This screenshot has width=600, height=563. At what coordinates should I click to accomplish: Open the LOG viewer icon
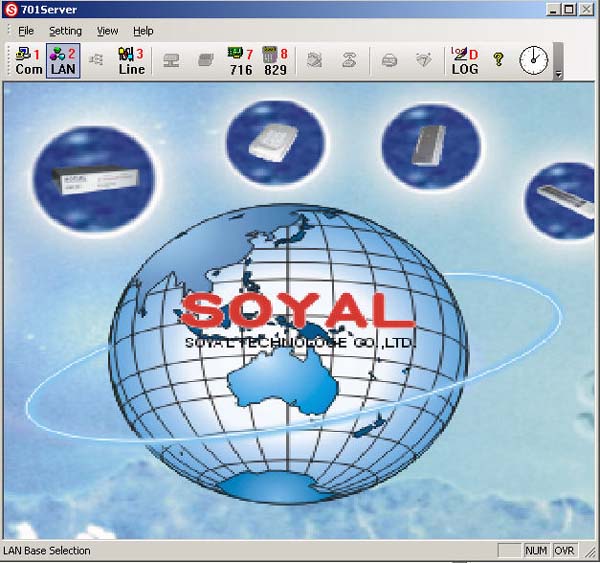(x=465, y=61)
